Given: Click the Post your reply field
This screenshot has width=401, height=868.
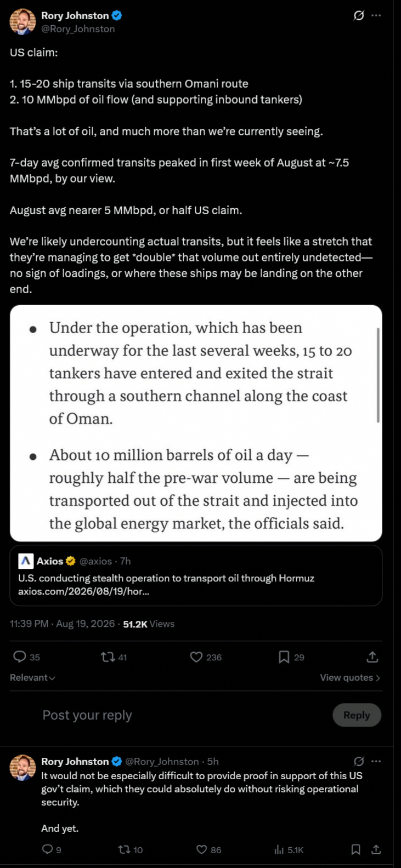Looking at the screenshot, I should 181,715.
